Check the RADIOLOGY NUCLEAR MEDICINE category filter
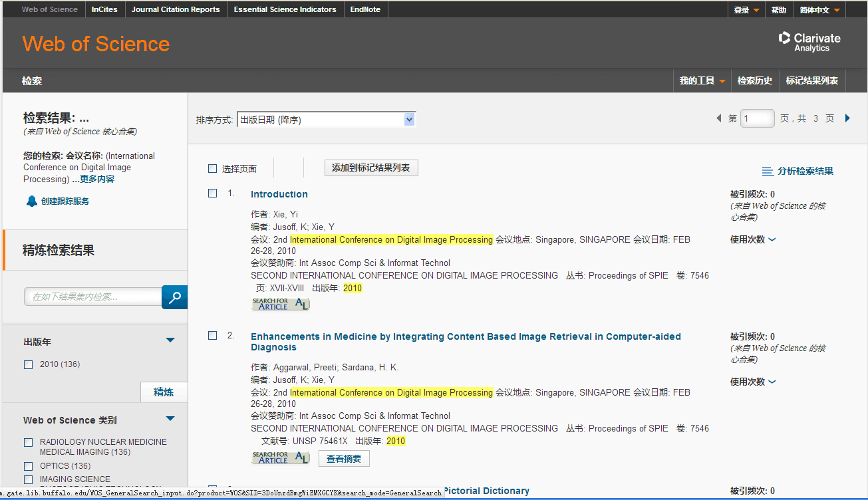 click(x=28, y=442)
